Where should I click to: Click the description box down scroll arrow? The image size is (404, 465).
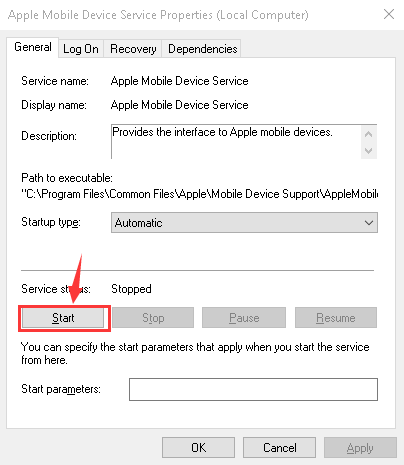click(x=368, y=151)
